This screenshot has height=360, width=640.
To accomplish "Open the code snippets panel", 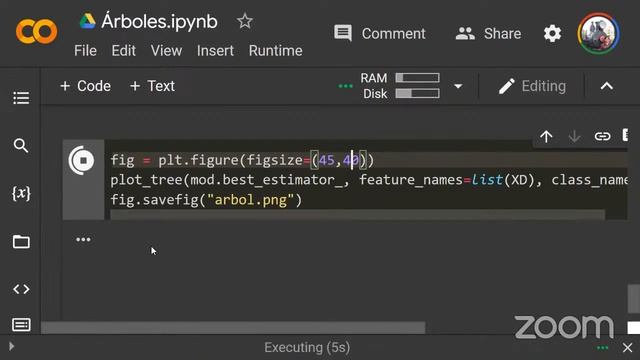I will click(x=21, y=289).
